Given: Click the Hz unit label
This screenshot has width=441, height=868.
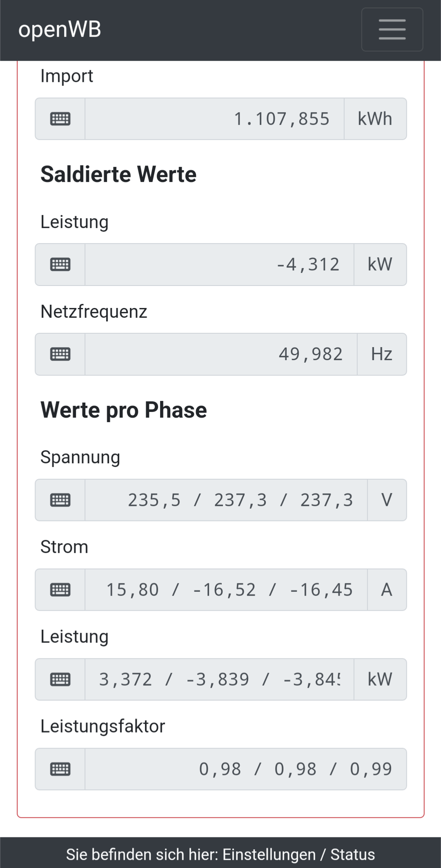Looking at the screenshot, I should click(381, 354).
